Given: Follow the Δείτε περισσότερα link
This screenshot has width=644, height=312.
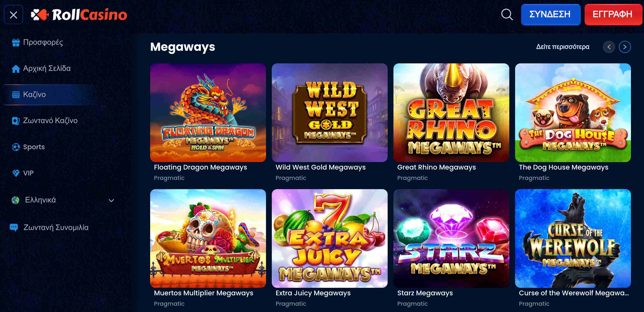Looking at the screenshot, I should 562,47.
